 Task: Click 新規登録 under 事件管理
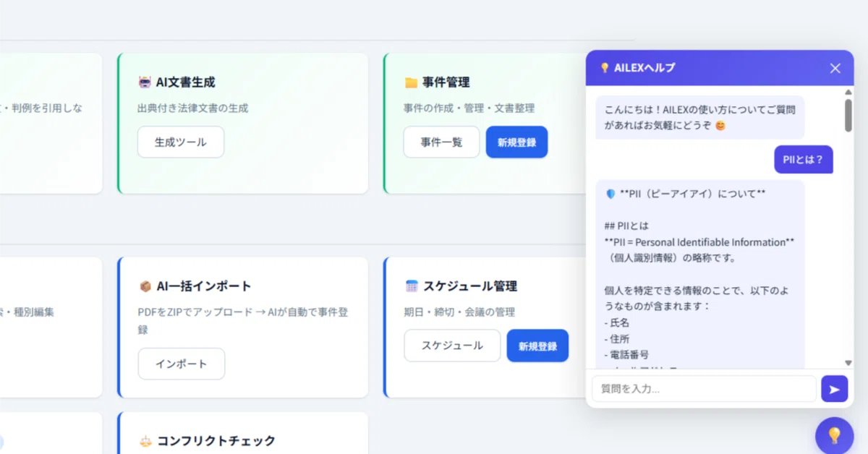tap(516, 142)
